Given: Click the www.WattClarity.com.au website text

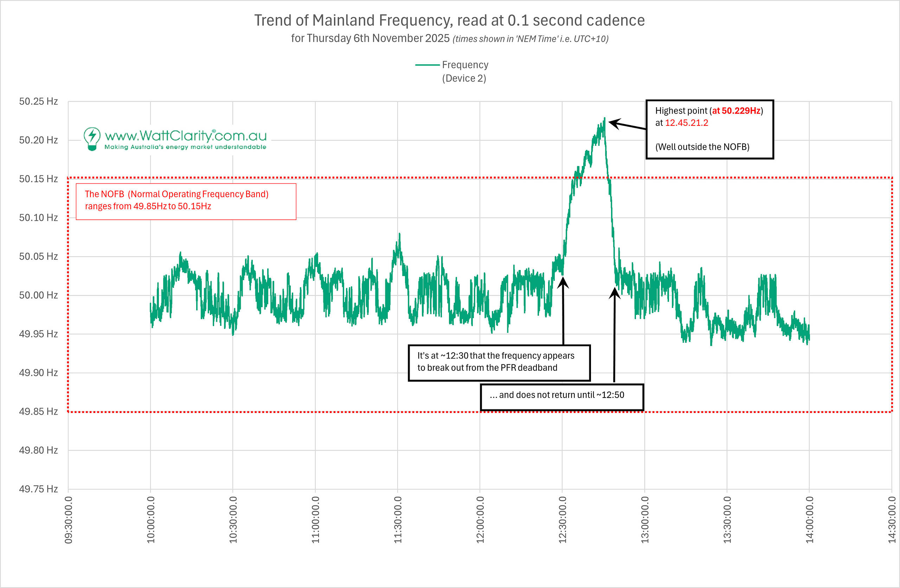Looking at the screenshot, I should [185, 135].
